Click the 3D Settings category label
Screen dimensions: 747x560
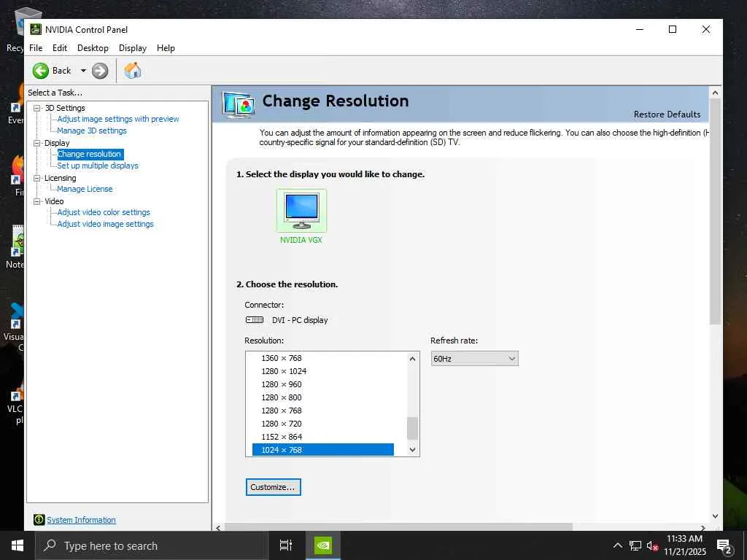click(x=65, y=108)
